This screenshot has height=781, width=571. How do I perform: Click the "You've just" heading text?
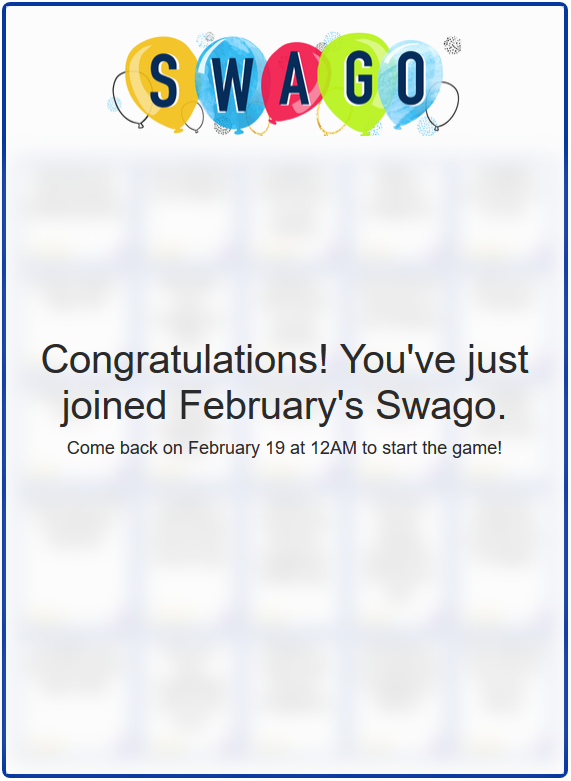click(x=434, y=360)
